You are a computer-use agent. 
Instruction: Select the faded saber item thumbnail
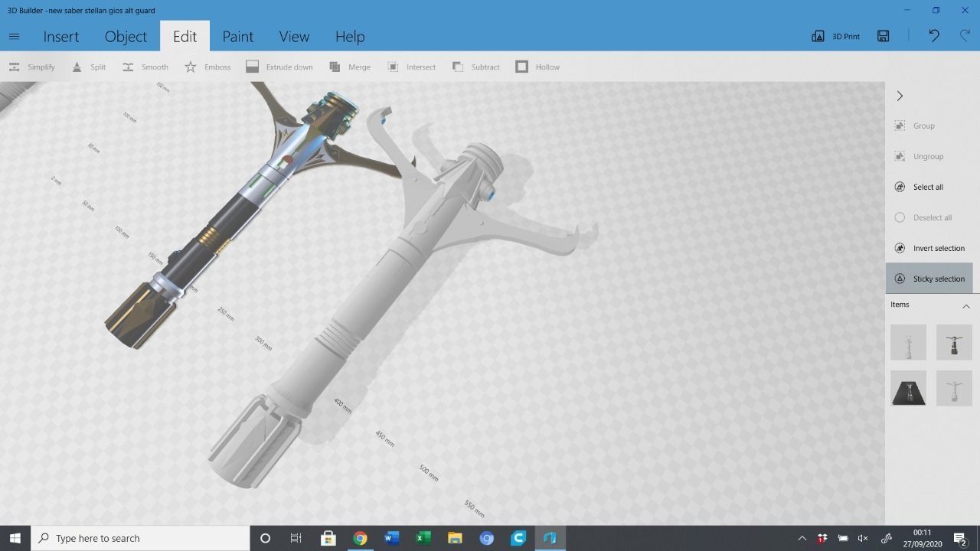pos(954,388)
